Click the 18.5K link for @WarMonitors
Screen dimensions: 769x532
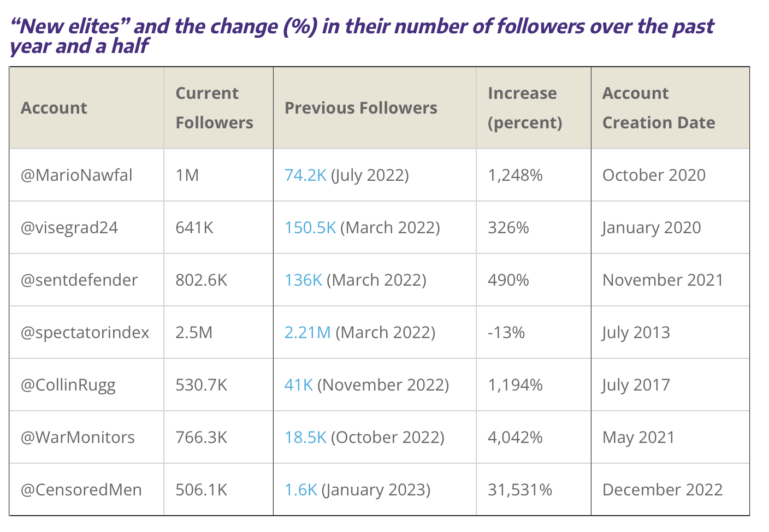pyautogui.click(x=305, y=438)
